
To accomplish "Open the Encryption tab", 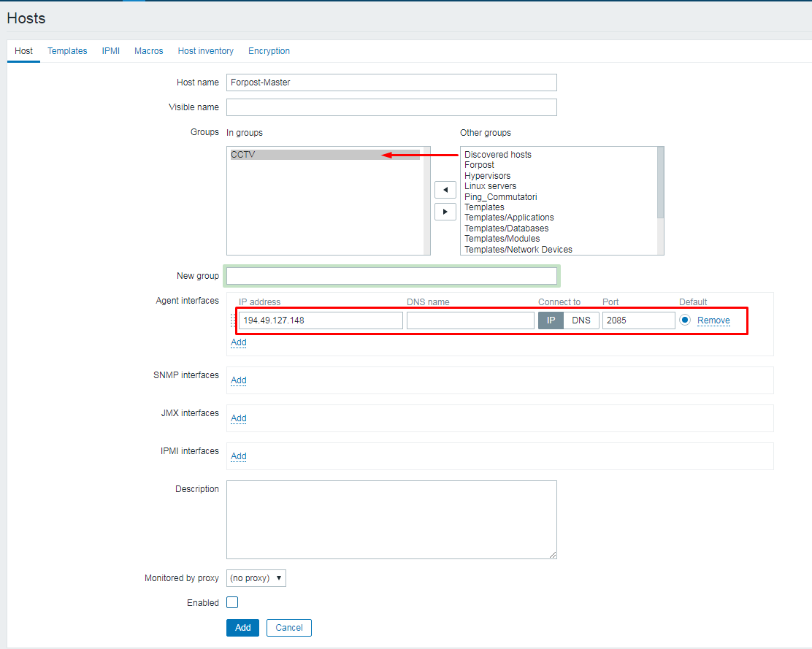I will pos(269,51).
